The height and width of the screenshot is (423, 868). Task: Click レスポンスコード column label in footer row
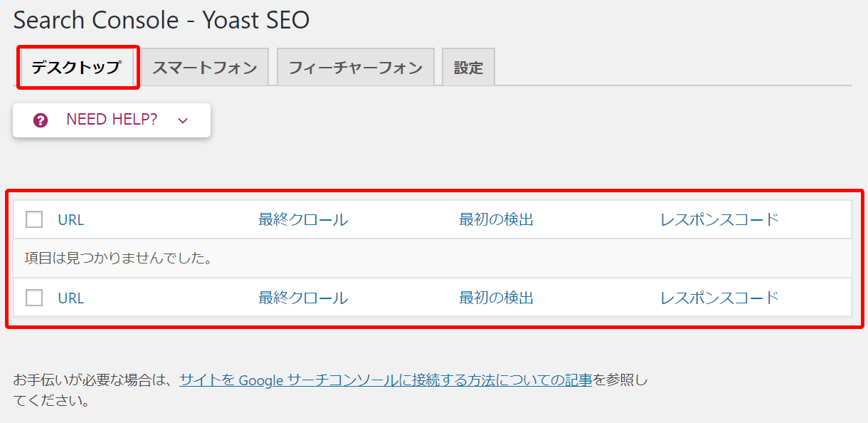pos(719,298)
